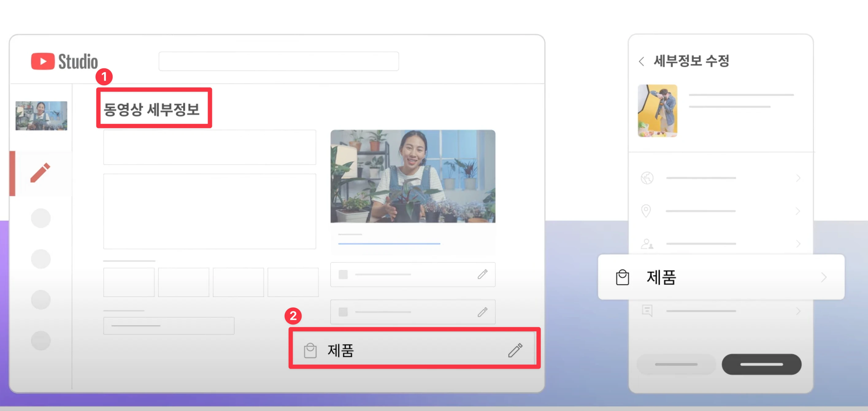Click the pencil icon in the 제품 row
This screenshot has height=411, width=868.
click(515, 350)
